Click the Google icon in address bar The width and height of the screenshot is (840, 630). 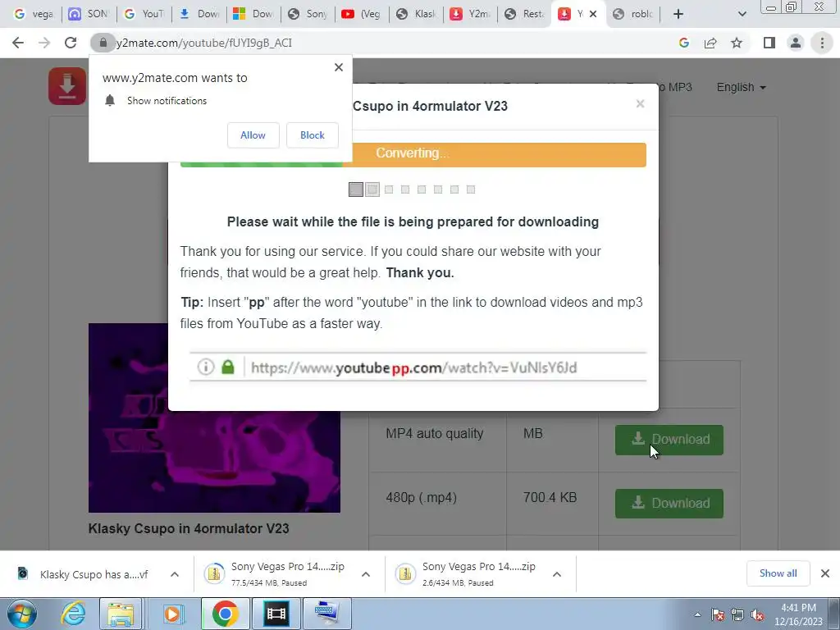683,43
